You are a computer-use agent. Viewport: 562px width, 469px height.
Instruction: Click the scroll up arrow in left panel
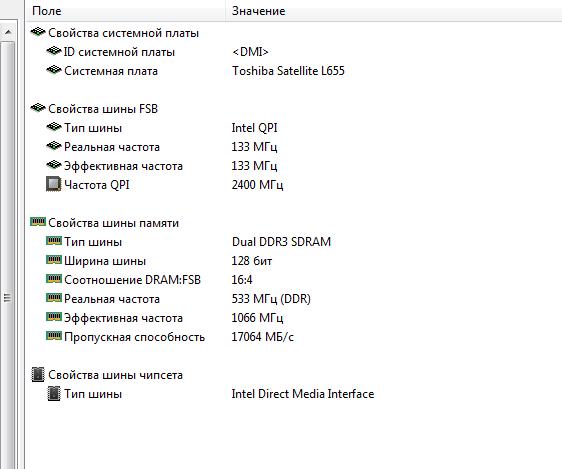tap(8, 32)
